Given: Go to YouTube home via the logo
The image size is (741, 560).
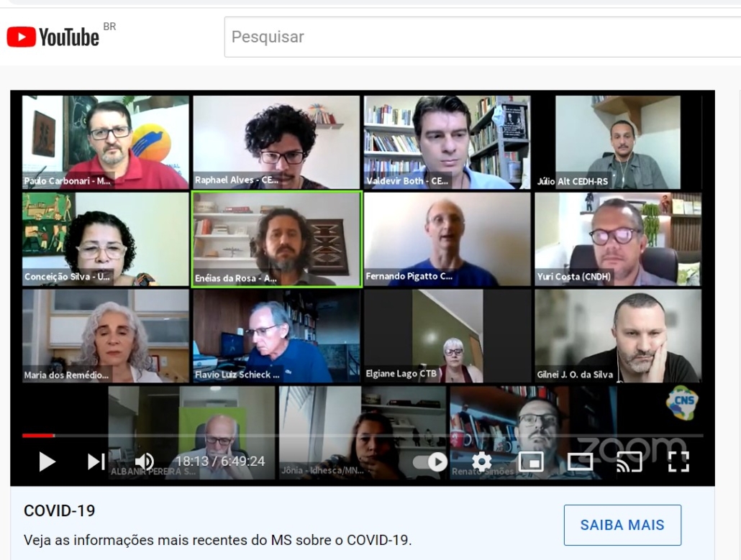Looking at the screenshot, I should (53, 37).
